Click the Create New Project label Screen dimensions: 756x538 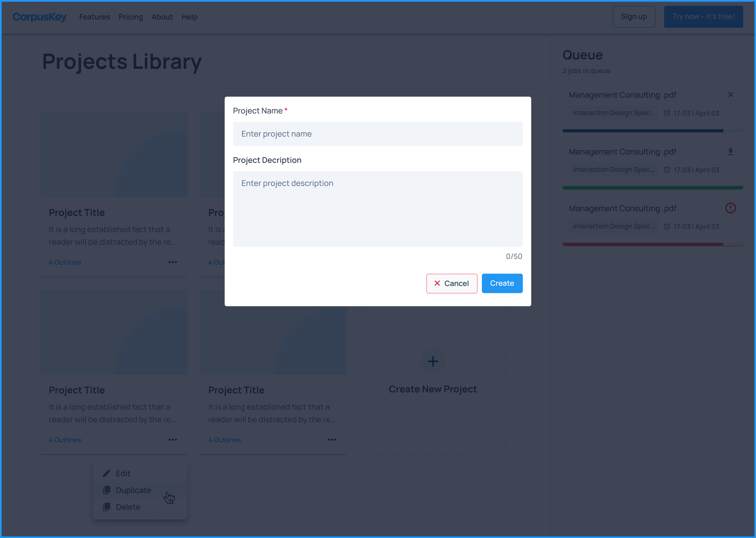433,389
